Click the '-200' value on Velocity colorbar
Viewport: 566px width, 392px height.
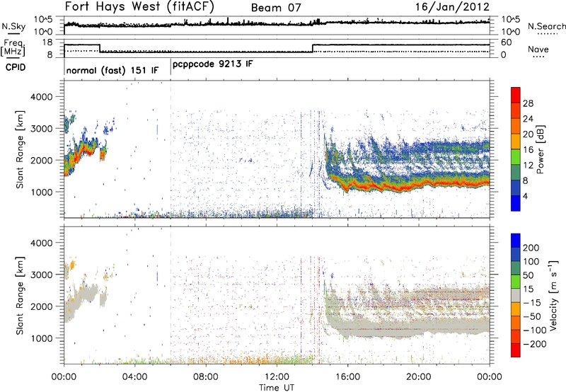click(534, 344)
